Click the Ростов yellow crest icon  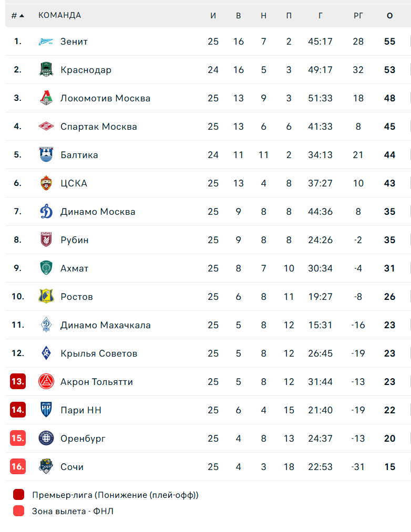(46, 297)
